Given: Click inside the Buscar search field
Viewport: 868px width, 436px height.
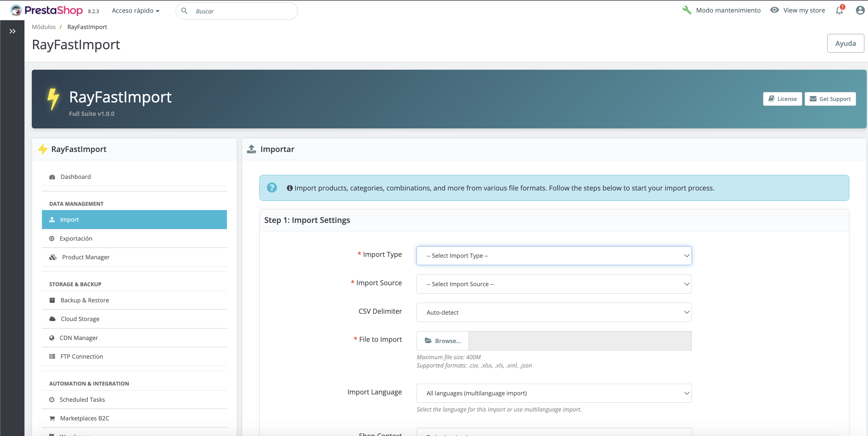Looking at the screenshot, I should (x=236, y=11).
